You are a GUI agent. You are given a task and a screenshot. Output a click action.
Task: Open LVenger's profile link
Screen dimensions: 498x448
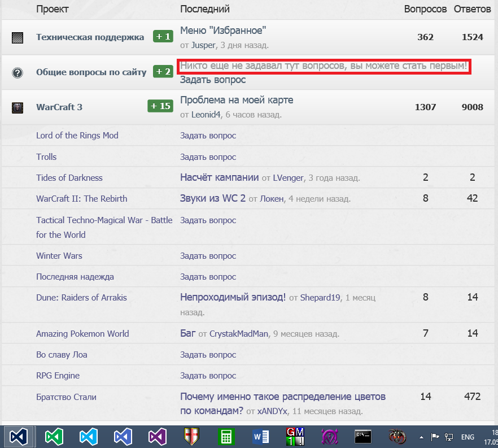click(x=288, y=177)
